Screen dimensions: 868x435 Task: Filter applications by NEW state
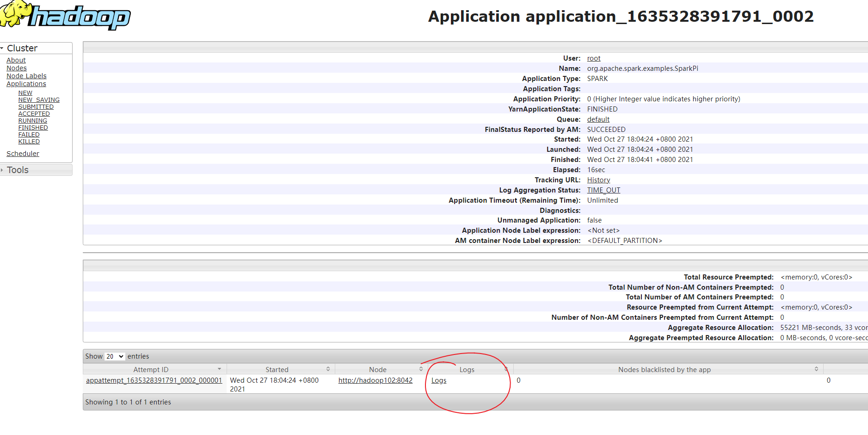click(x=25, y=93)
